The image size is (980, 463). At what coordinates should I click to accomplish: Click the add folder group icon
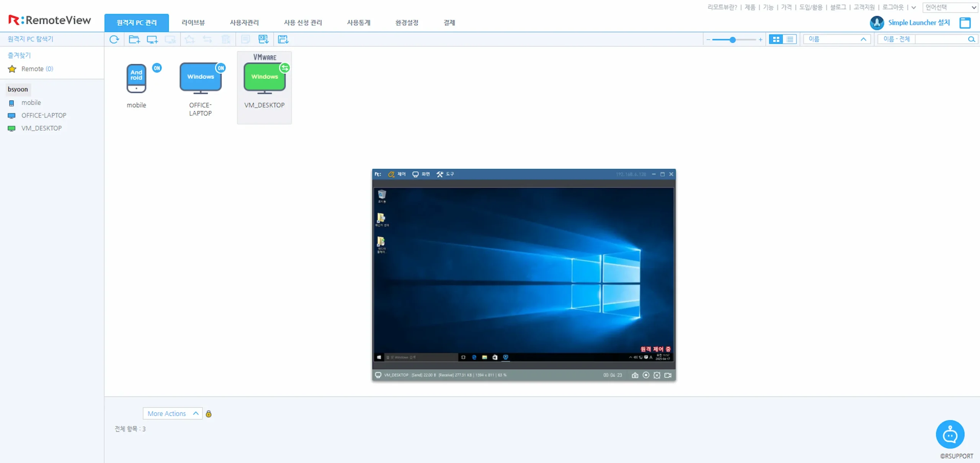tap(134, 39)
